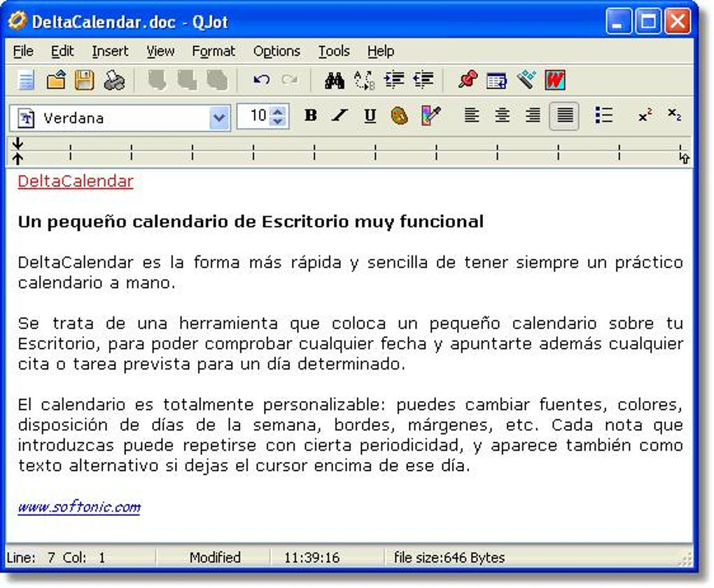Click the 11:39:16 clock in status bar
The width and height of the screenshot is (714, 588).
[312, 557]
